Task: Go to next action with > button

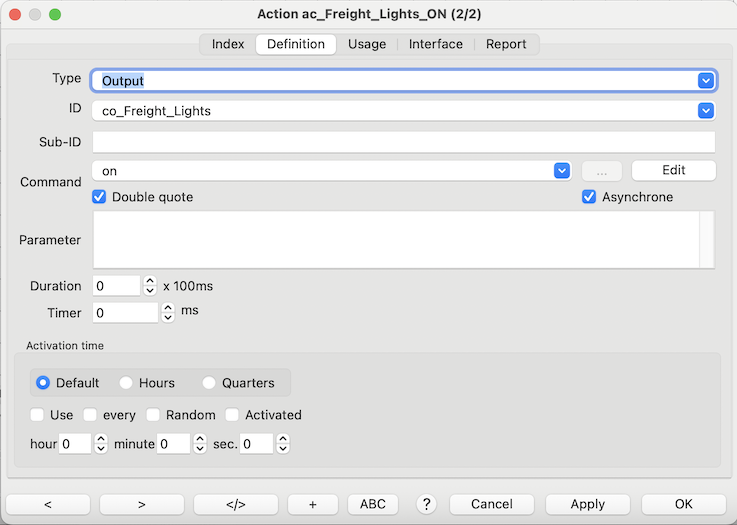Action: [141, 504]
